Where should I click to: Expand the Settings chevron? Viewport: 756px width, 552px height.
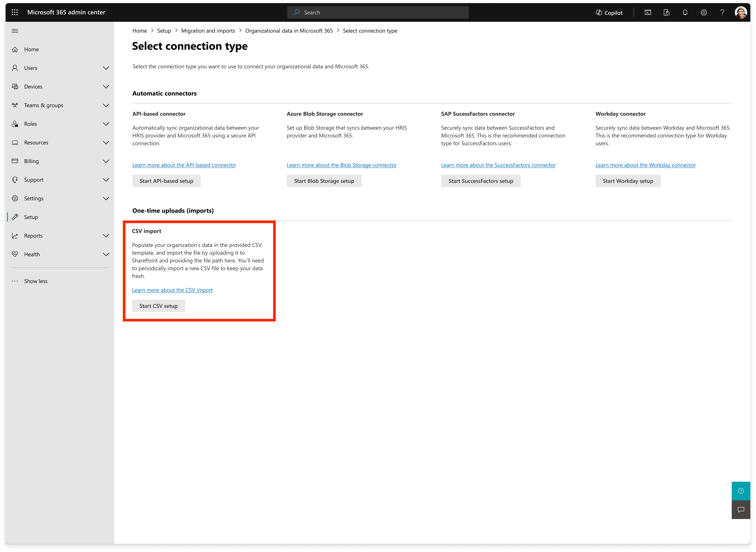106,198
